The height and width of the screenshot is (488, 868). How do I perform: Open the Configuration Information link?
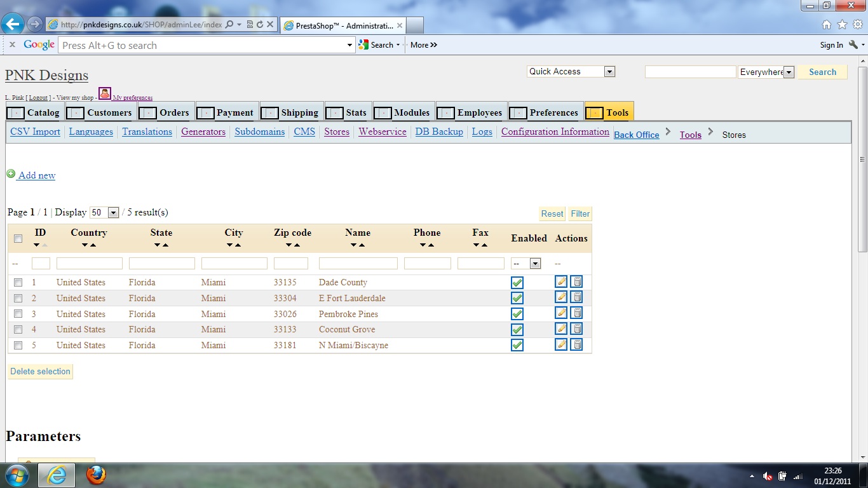[x=555, y=132]
